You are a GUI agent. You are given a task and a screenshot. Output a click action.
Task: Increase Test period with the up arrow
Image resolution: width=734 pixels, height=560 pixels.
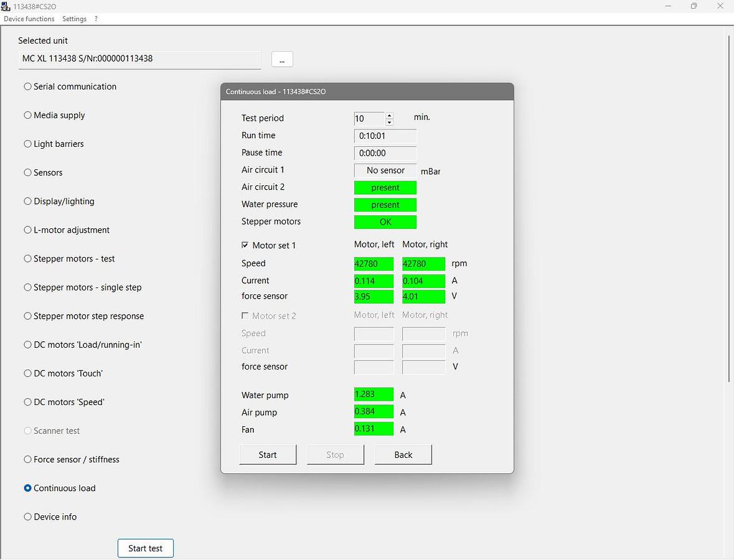click(x=390, y=115)
